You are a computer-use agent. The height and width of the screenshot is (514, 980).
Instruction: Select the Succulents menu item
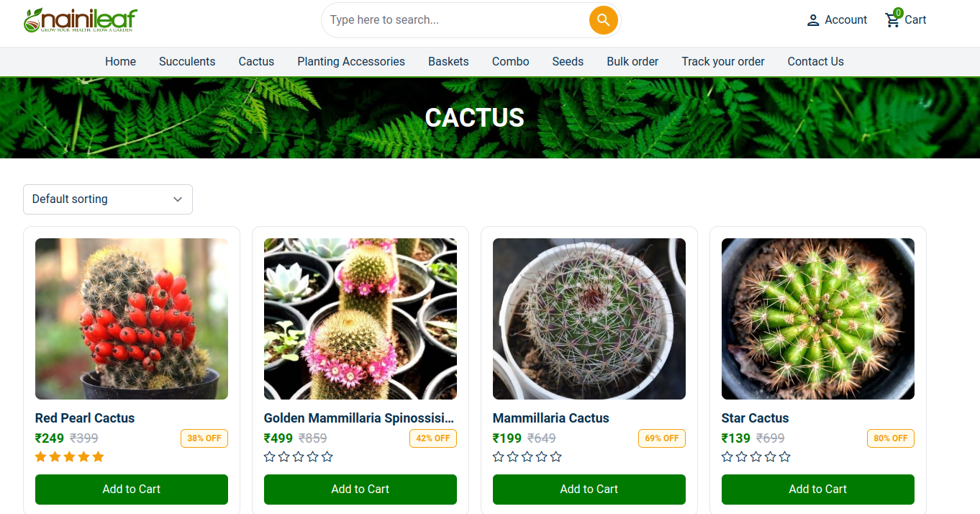coord(187,61)
